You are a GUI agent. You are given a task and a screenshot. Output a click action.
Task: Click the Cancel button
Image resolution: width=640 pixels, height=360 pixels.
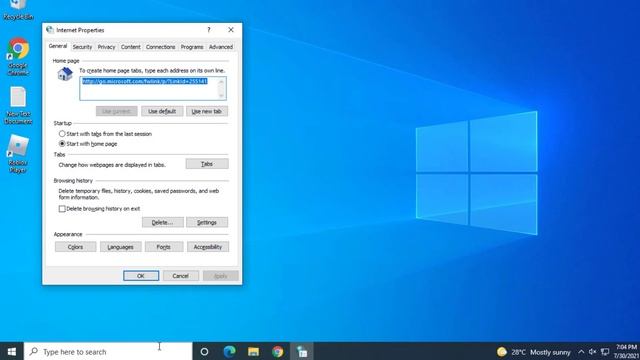pos(180,276)
